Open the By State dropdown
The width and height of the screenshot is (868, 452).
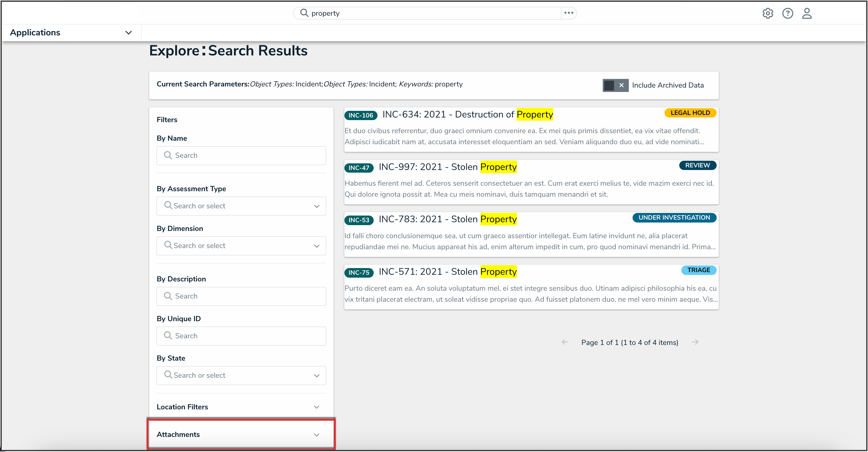pyautogui.click(x=241, y=375)
